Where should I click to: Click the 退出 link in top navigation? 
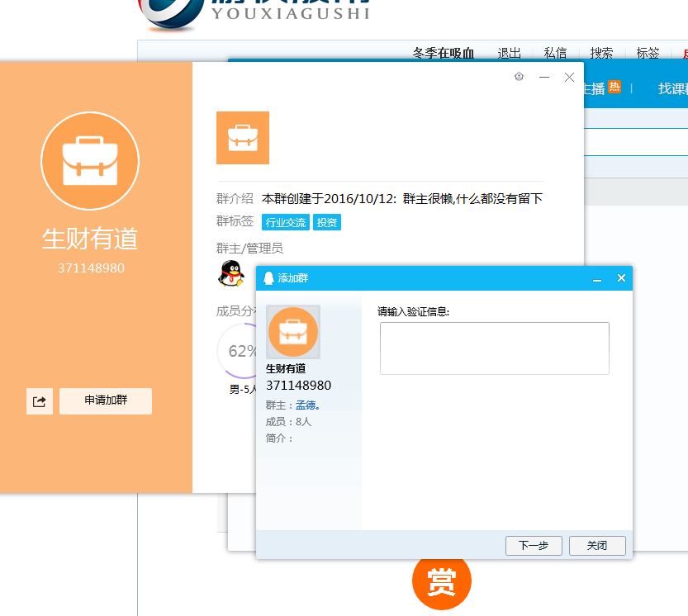tap(510, 54)
